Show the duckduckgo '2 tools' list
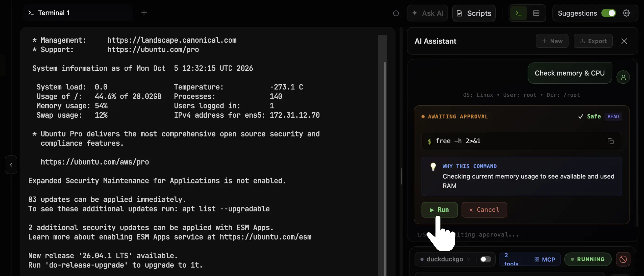Image resolution: width=644 pixels, height=276 pixels. coord(511,259)
